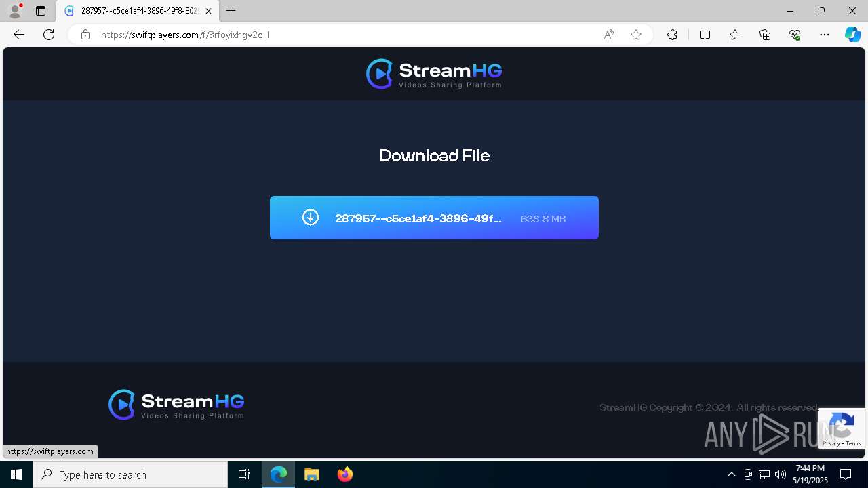Click the reCAPTCHA badge logo
Viewport: 868px width, 488px height.
pos(842,424)
